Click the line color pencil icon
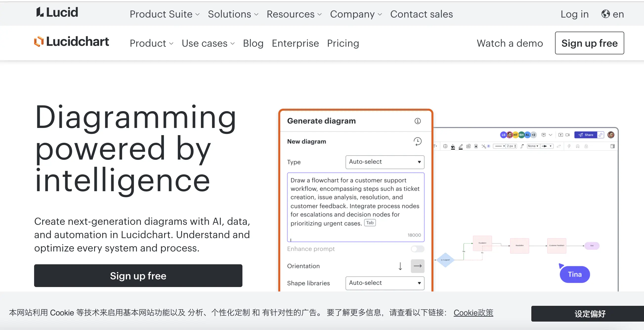 pyautogui.click(x=460, y=146)
